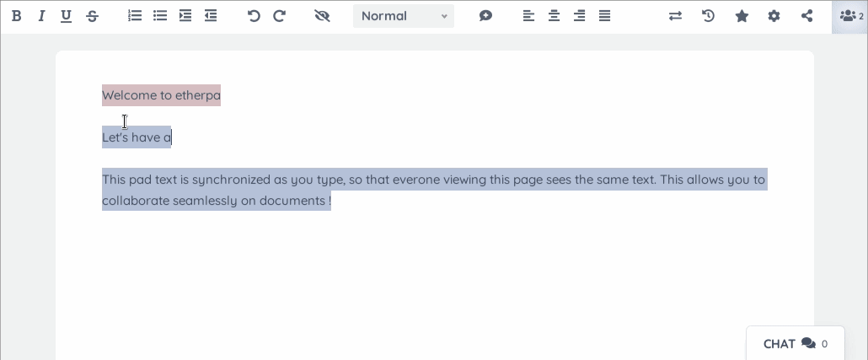Open import/export panel
Viewport: 868px width, 360px height.
[x=675, y=16]
